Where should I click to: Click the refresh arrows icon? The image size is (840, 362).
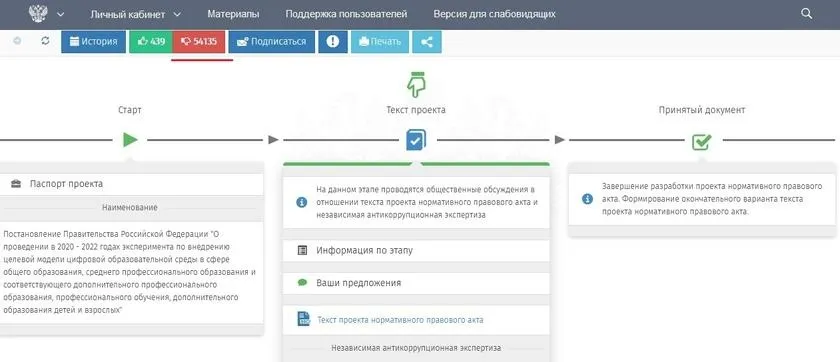coord(45,41)
